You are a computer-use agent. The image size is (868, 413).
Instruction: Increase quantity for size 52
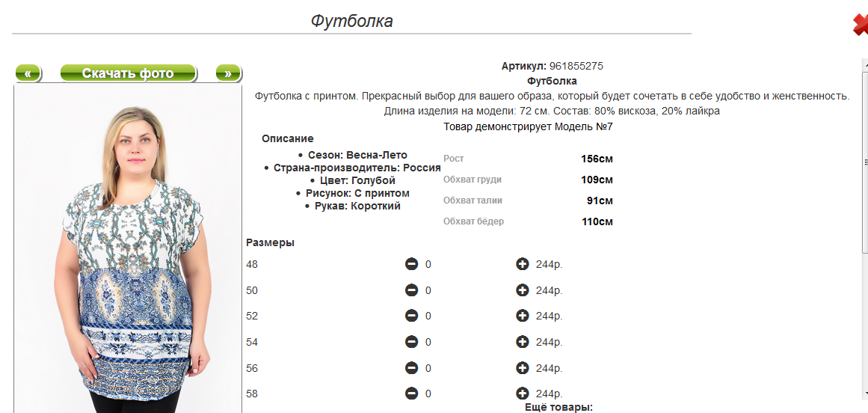click(x=522, y=316)
